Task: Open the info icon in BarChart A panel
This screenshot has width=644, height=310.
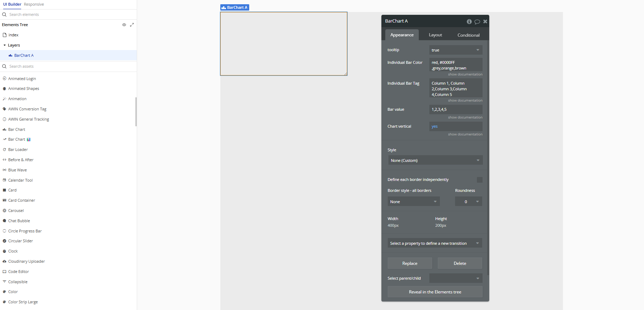Action: click(469, 22)
